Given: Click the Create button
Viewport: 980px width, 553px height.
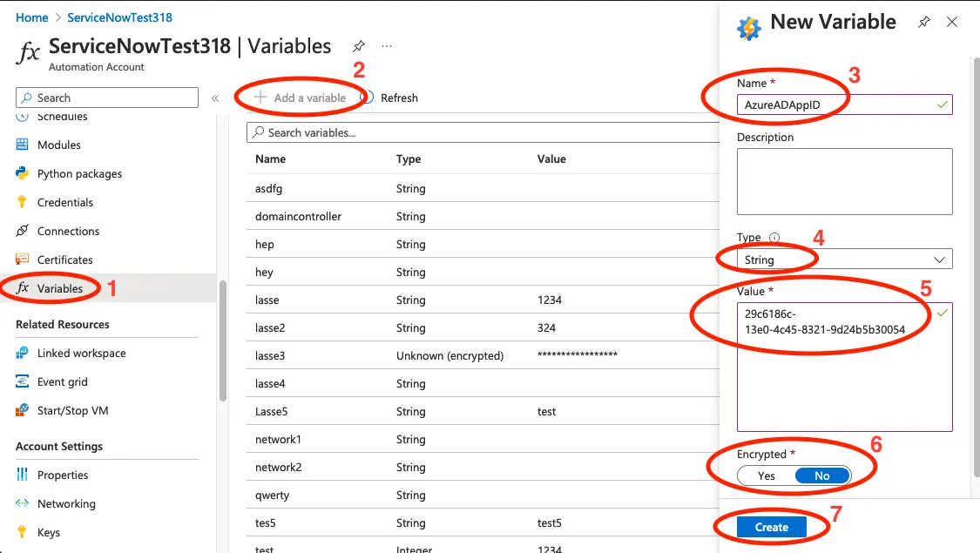Looking at the screenshot, I should click(773, 527).
